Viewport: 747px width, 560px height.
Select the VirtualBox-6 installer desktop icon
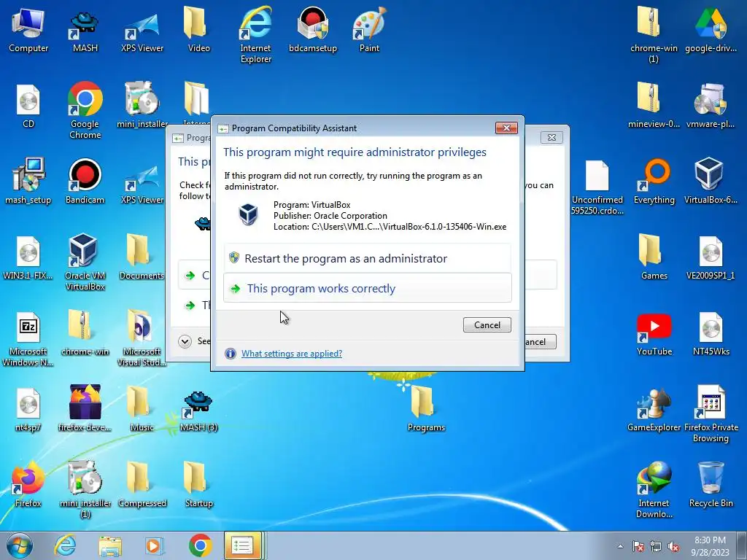(x=711, y=182)
